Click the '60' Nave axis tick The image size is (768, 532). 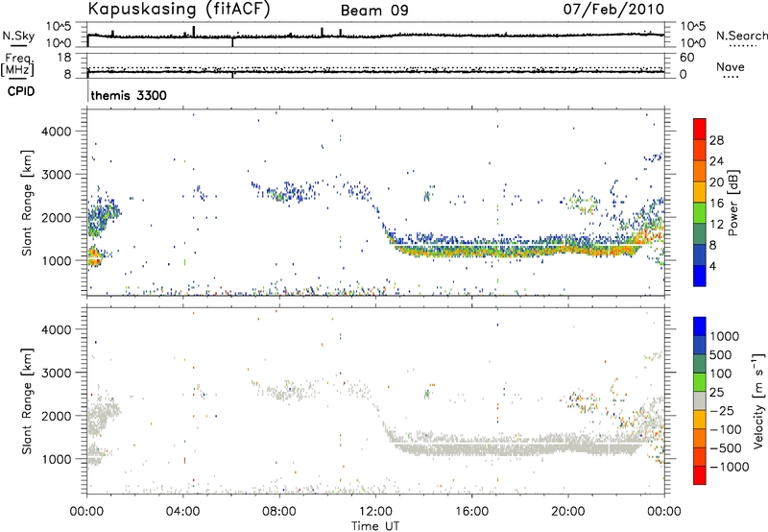tap(686, 58)
